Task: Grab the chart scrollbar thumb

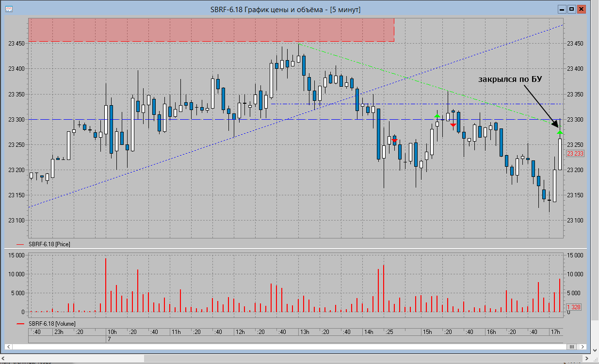Action: (572, 347)
